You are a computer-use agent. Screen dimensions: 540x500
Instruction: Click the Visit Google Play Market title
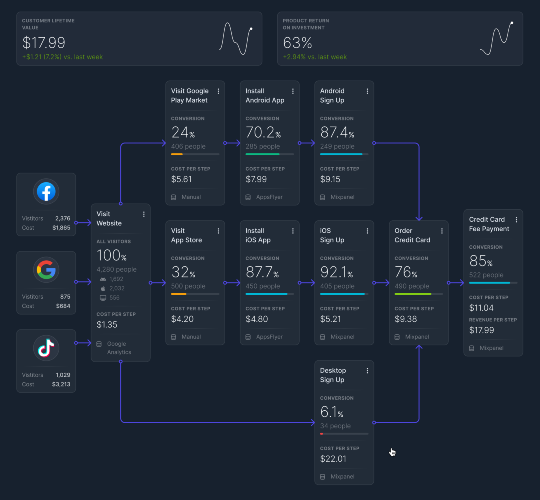click(190, 96)
